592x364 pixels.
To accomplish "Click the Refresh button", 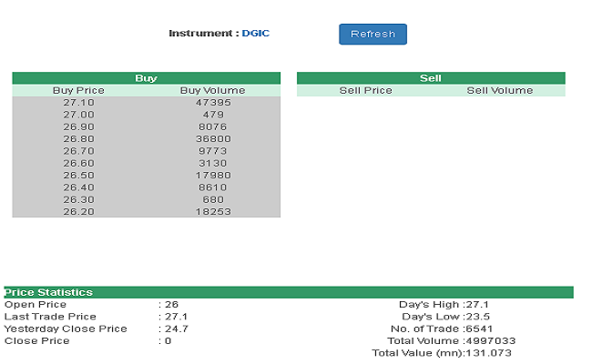I will coord(373,34).
